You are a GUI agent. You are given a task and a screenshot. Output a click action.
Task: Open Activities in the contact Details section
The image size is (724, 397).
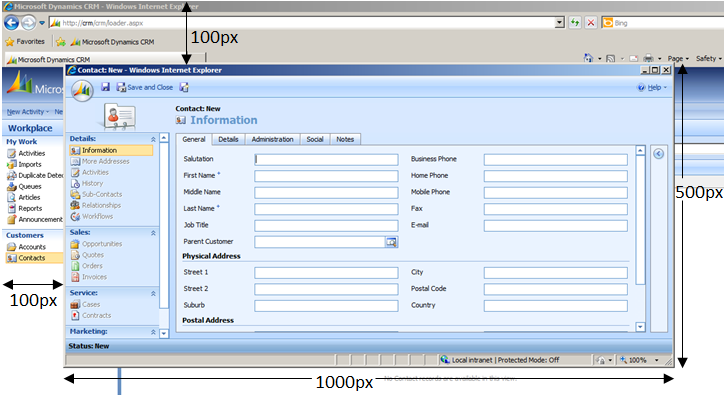pos(90,172)
